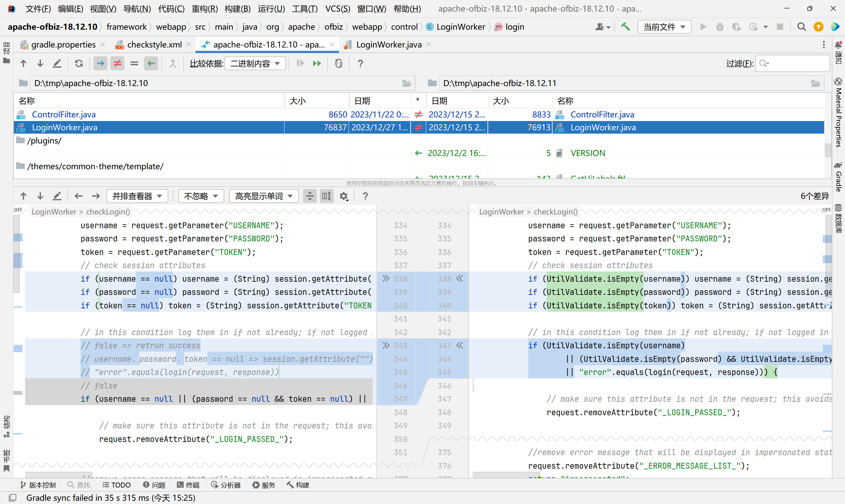This screenshot has width=845, height=504.
Task: Open the editor tabs more options menu
Action: [824, 45]
